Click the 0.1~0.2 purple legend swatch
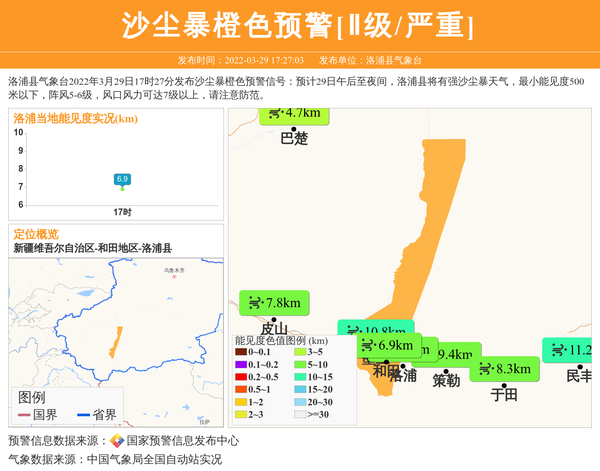 click(241, 365)
